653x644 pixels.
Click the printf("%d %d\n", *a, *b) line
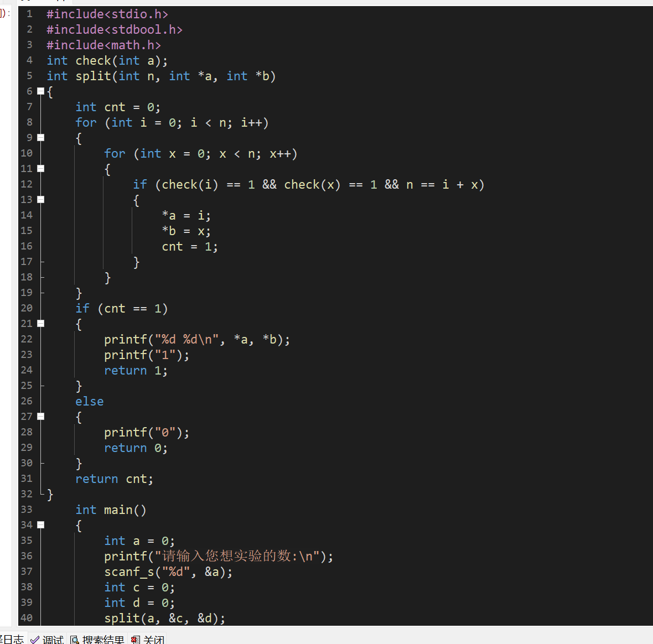197,339
